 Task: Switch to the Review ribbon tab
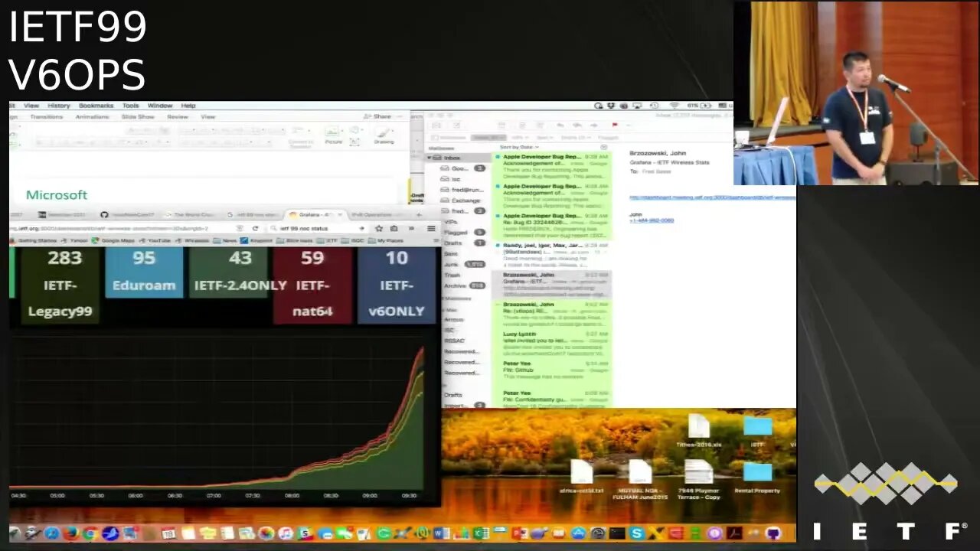(177, 117)
